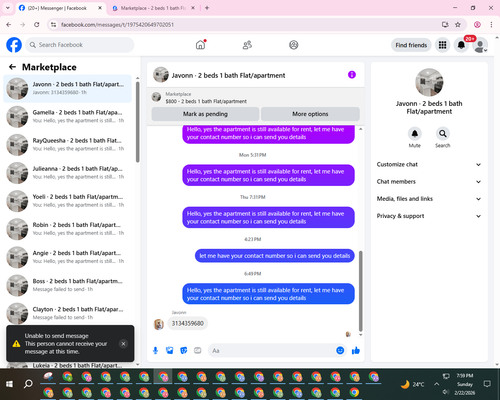Screen dimensions: 500x400
Task: Click the Mark as pending button
Action: pyautogui.click(x=205, y=114)
